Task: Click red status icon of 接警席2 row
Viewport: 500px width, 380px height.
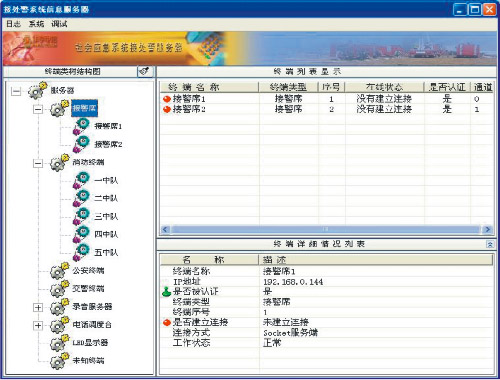Action: [x=167, y=109]
